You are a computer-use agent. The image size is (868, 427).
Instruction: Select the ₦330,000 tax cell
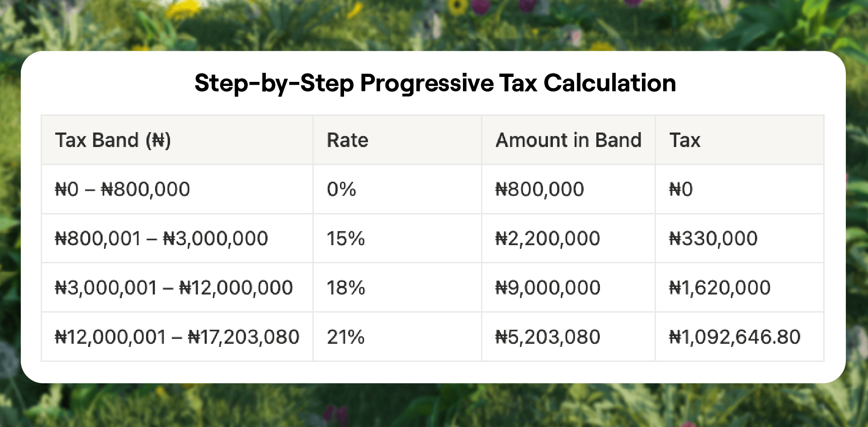coord(713,238)
